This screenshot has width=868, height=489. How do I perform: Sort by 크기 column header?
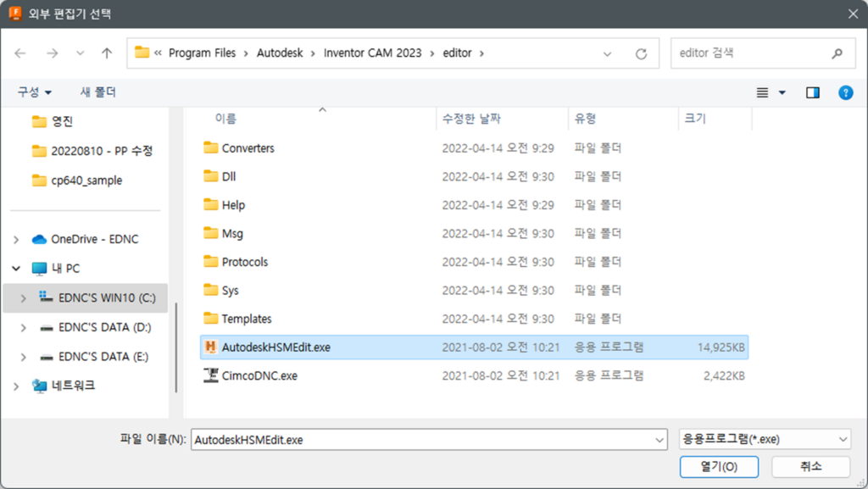coord(695,119)
